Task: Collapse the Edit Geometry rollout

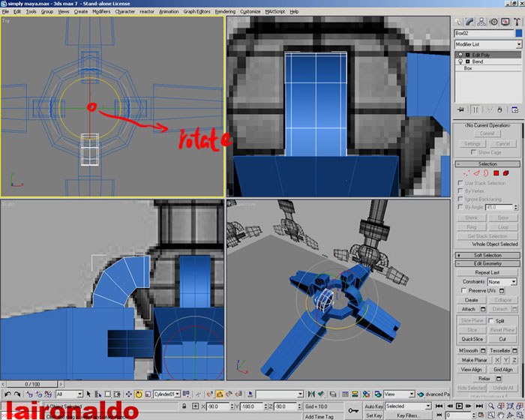Action: (487, 263)
